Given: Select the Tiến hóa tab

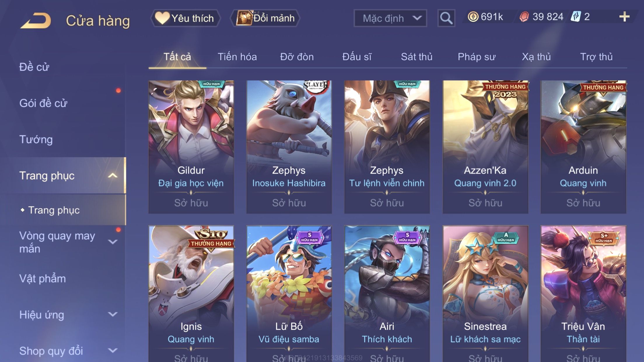Looking at the screenshot, I should [237, 57].
